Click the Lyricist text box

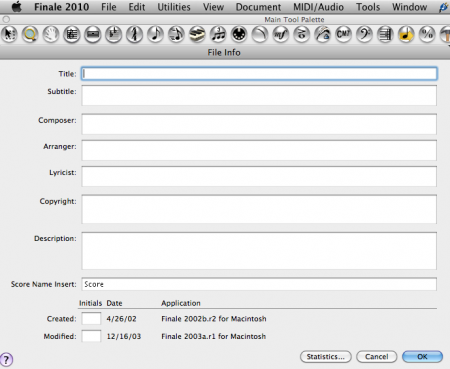[x=259, y=176]
